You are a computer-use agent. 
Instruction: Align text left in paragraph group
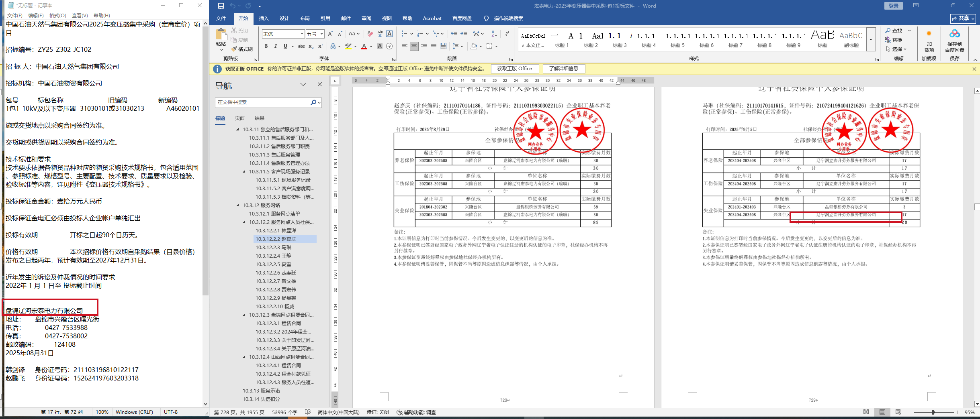[405, 46]
